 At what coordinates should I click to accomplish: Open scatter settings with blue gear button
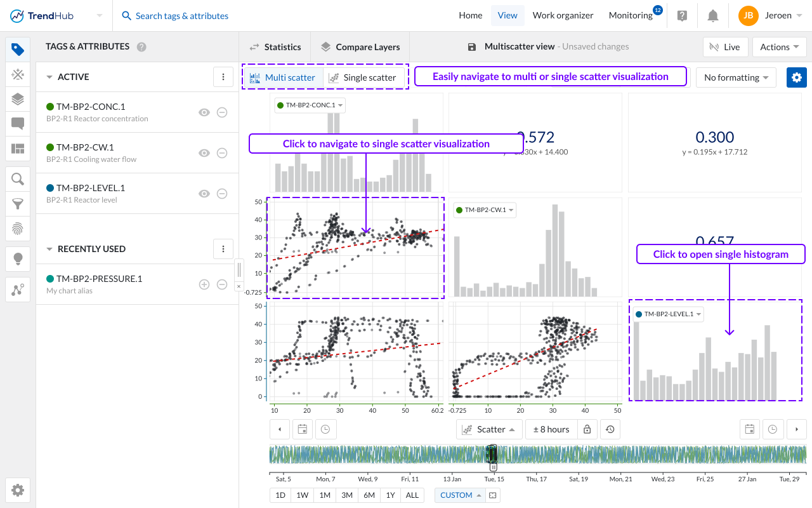[x=797, y=77]
